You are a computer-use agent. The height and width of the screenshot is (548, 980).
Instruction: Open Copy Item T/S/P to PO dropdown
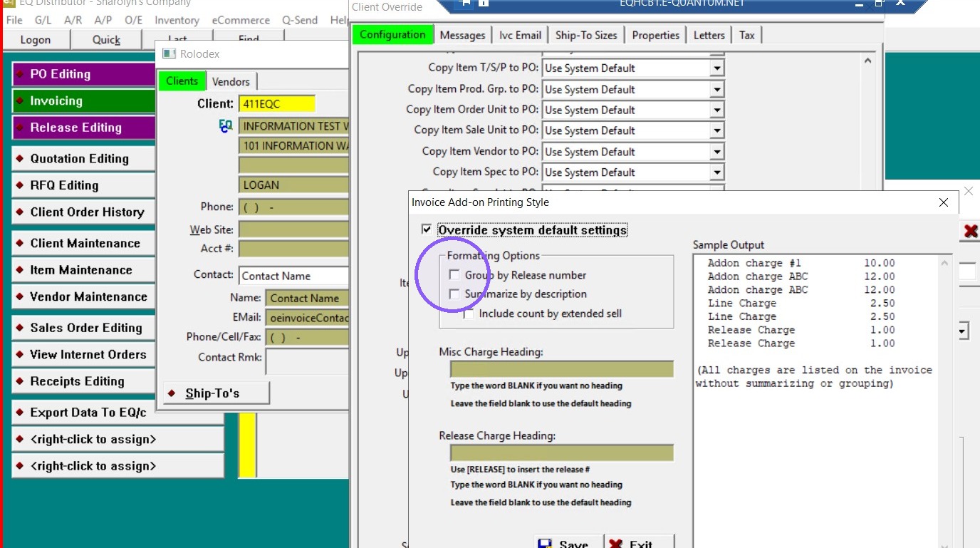point(716,68)
